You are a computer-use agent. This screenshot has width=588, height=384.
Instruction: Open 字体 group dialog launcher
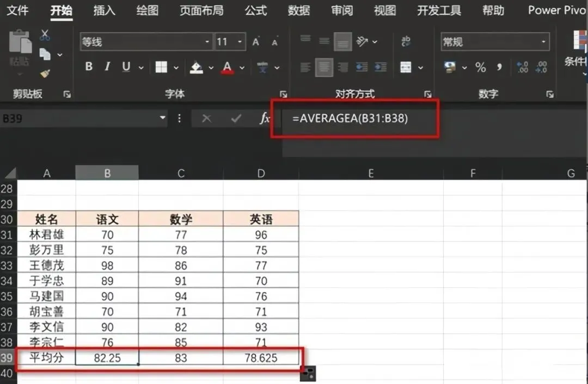tap(284, 95)
